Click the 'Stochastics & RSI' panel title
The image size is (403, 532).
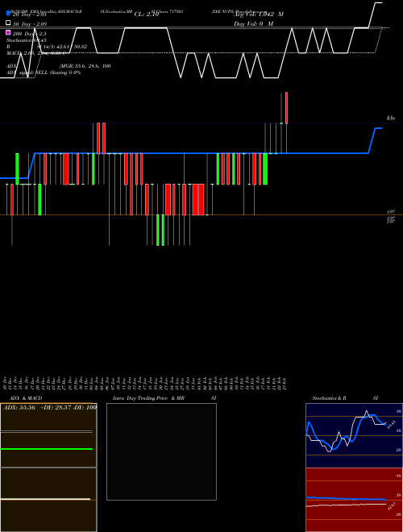click(x=345, y=398)
